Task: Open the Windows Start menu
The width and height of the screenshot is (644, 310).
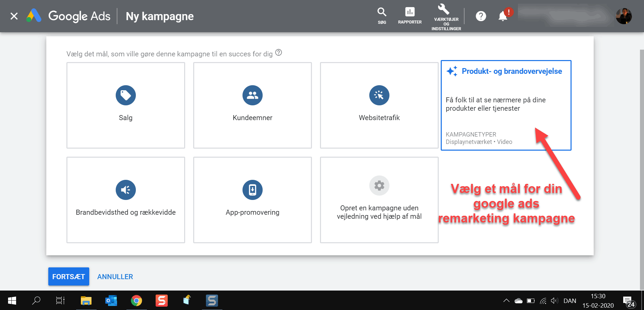Action: click(x=12, y=300)
